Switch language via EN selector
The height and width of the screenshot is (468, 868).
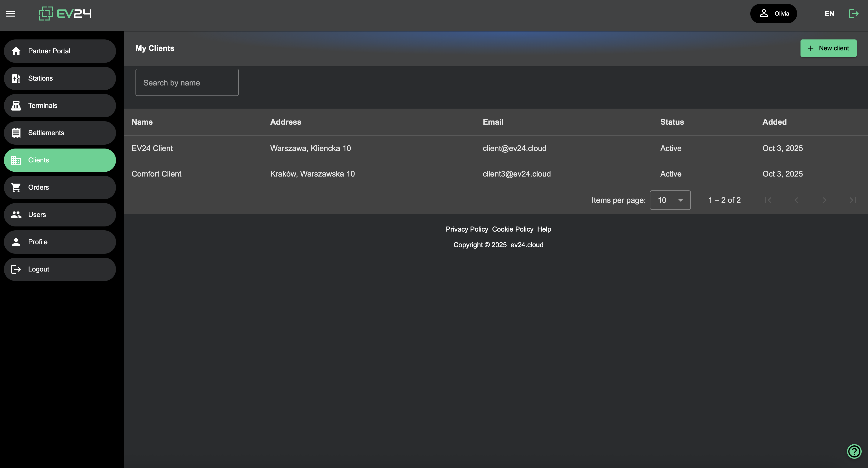[829, 13]
